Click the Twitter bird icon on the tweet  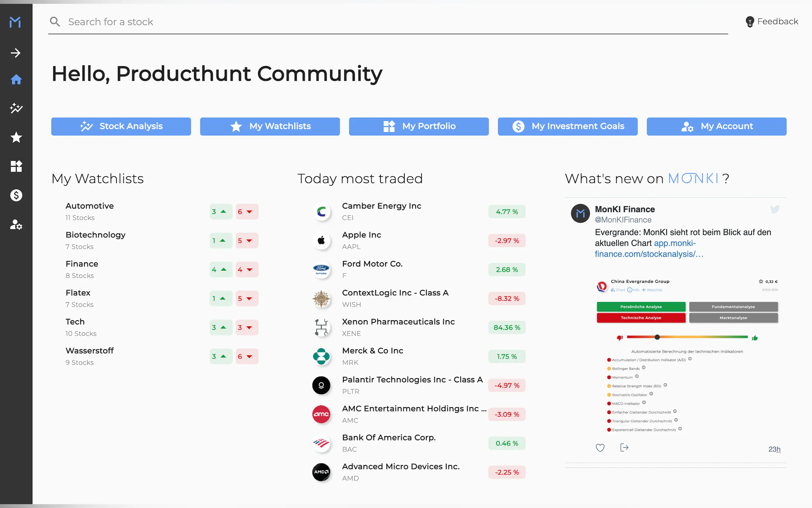774,209
